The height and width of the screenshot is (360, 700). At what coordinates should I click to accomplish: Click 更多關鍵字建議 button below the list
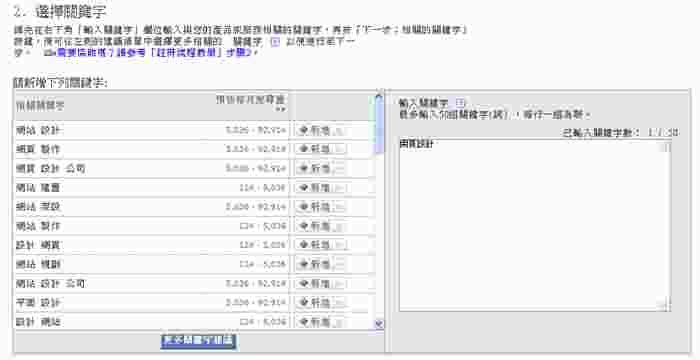click(x=198, y=341)
